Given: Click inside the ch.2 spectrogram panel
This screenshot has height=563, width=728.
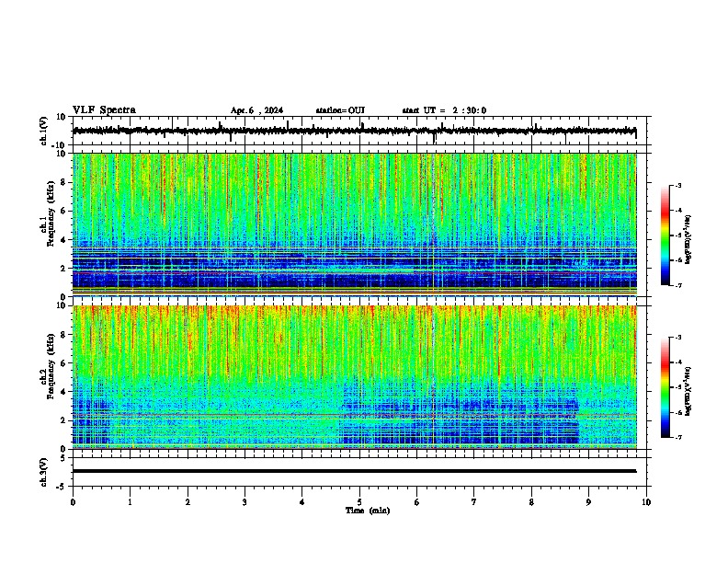Looking at the screenshot, I should 355,377.
